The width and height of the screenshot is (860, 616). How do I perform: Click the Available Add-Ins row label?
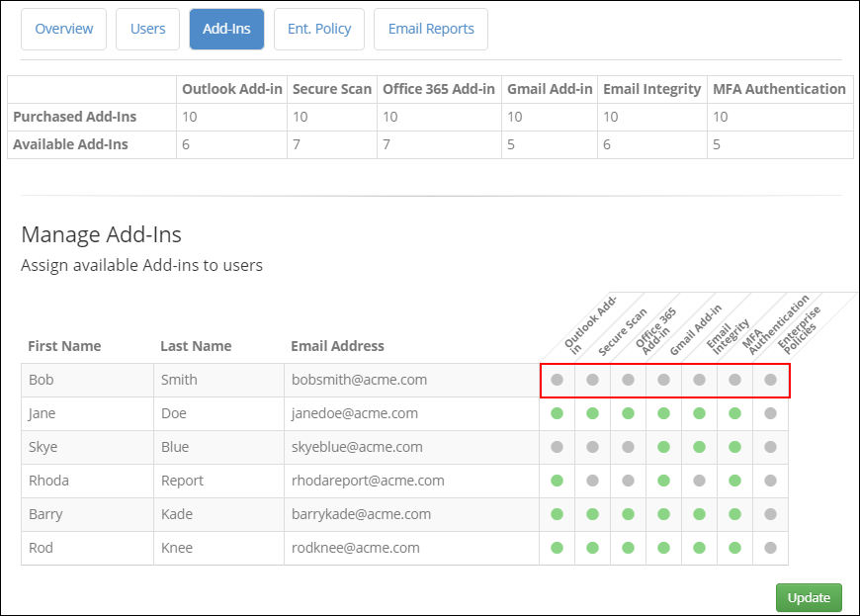coord(70,144)
